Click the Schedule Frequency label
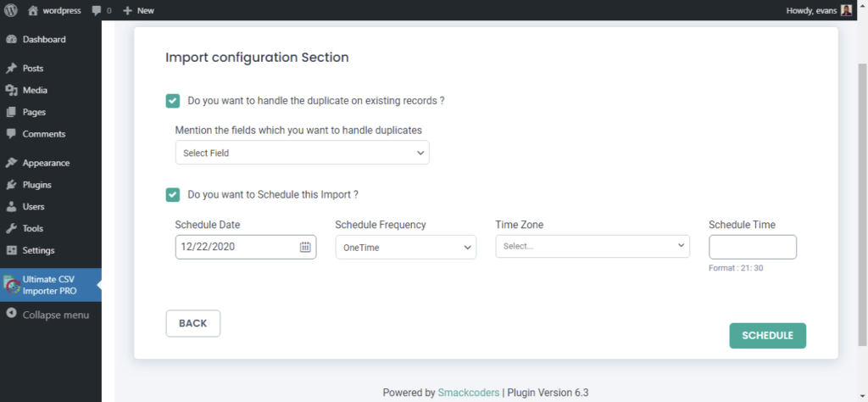 click(381, 225)
